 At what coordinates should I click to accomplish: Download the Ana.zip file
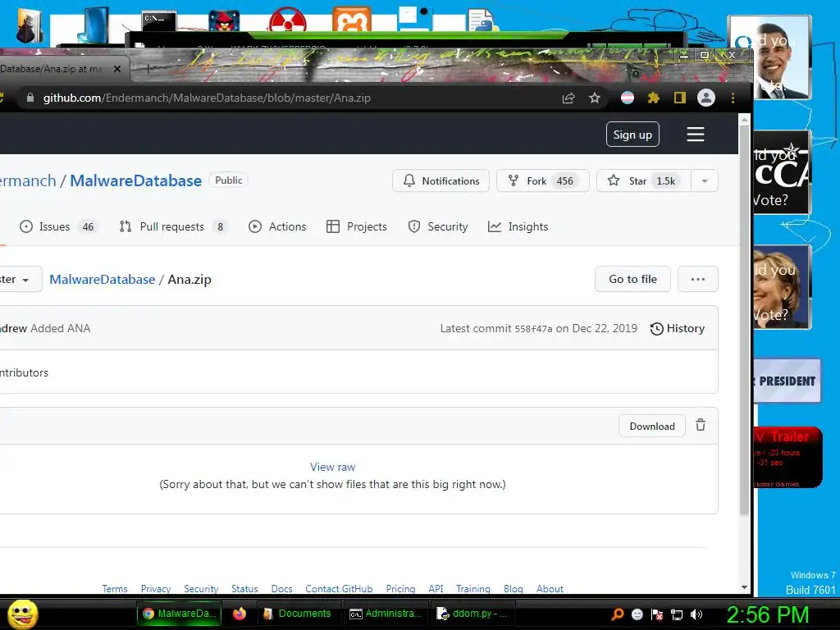[652, 426]
